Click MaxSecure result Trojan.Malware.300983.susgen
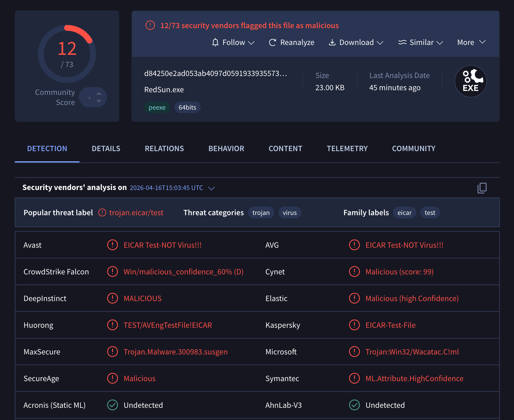This screenshot has width=514, height=420. coord(175,352)
